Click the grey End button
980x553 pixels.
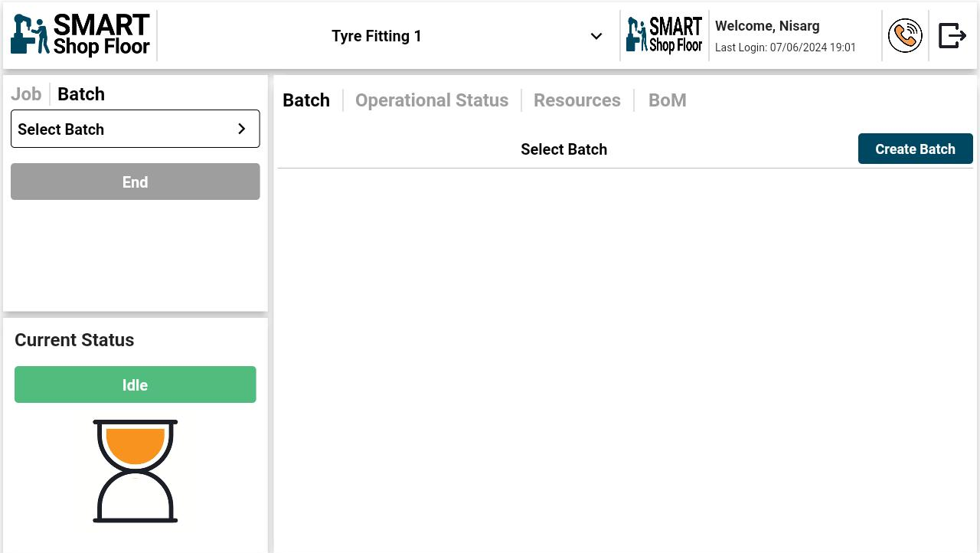pyautogui.click(x=135, y=182)
